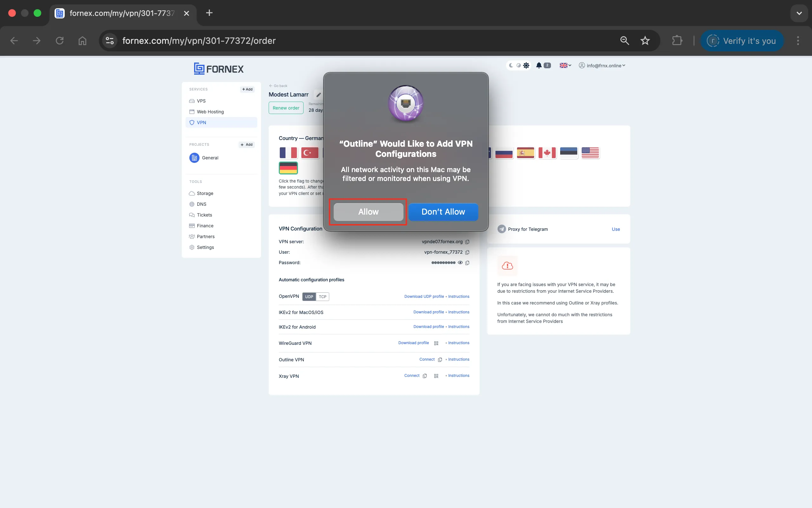
Task: Show Xray VPN QR code
Action: pyautogui.click(x=436, y=376)
